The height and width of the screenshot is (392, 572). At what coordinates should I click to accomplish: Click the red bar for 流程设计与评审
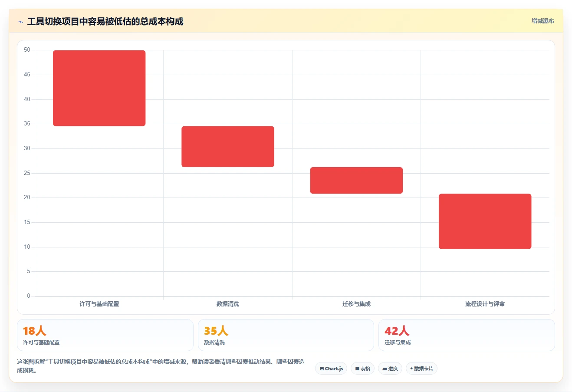(x=485, y=221)
